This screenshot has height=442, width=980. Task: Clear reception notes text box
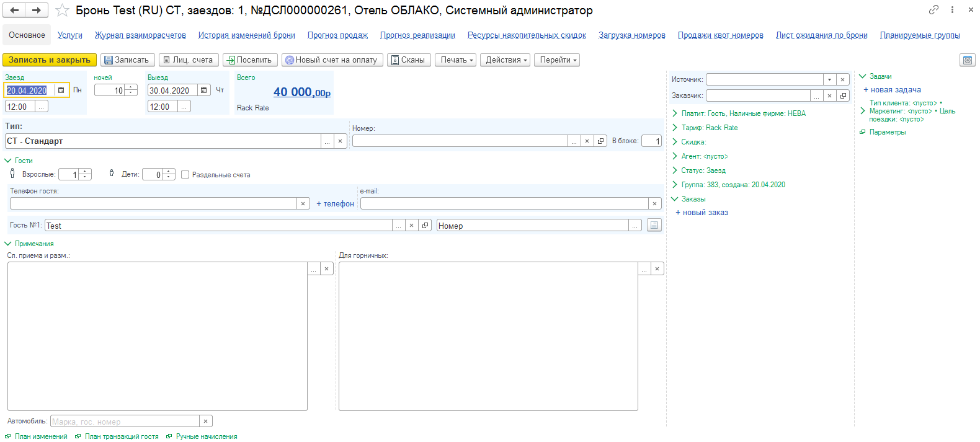tap(326, 269)
